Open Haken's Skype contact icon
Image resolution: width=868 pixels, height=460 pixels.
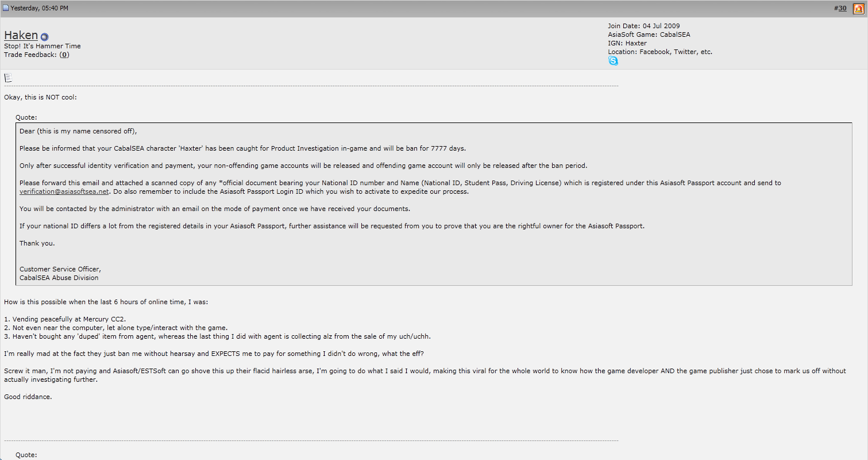(x=613, y=61)
